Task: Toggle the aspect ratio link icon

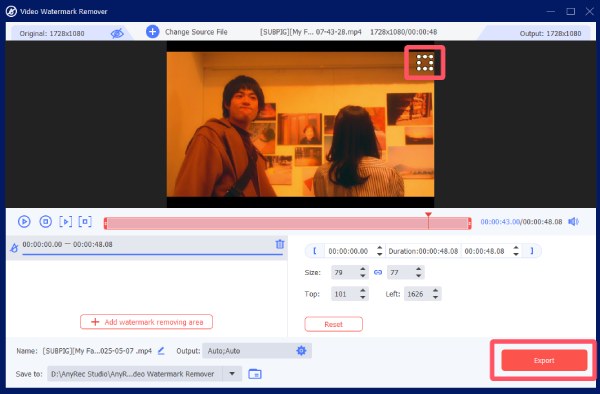Action: 378,272
